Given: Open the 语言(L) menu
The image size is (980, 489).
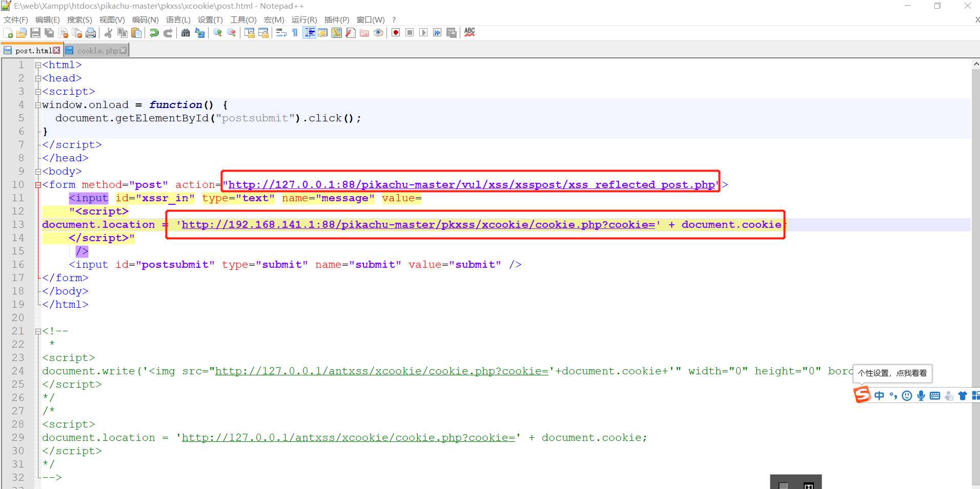Looking at the screenshot, I should pyautogui.click(x=178, y=19).
